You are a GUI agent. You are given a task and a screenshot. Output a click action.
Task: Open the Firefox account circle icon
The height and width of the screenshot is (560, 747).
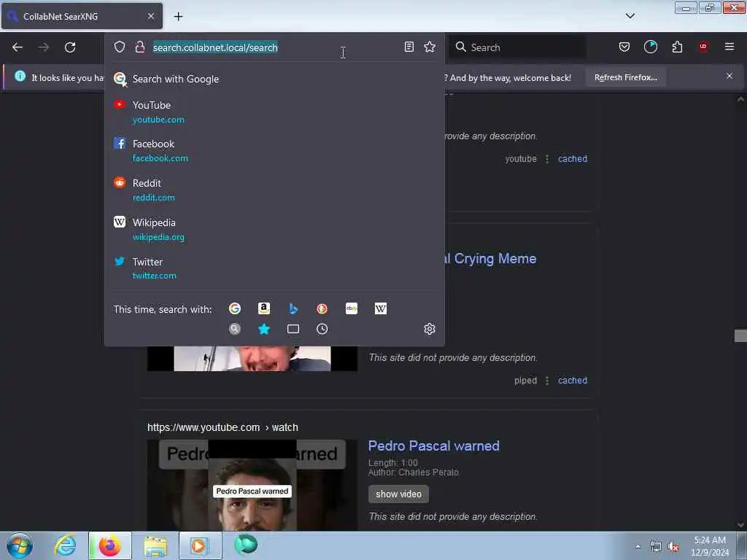point(650,47)
